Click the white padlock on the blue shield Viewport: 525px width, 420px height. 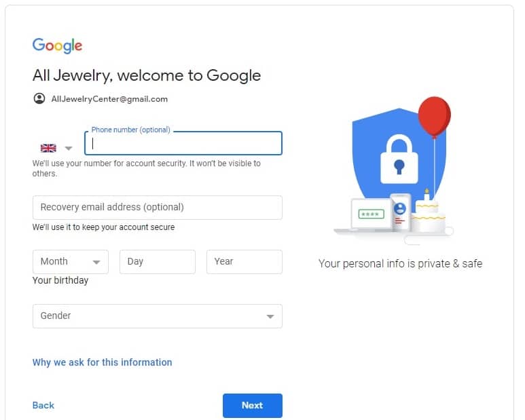pos(399,159)
